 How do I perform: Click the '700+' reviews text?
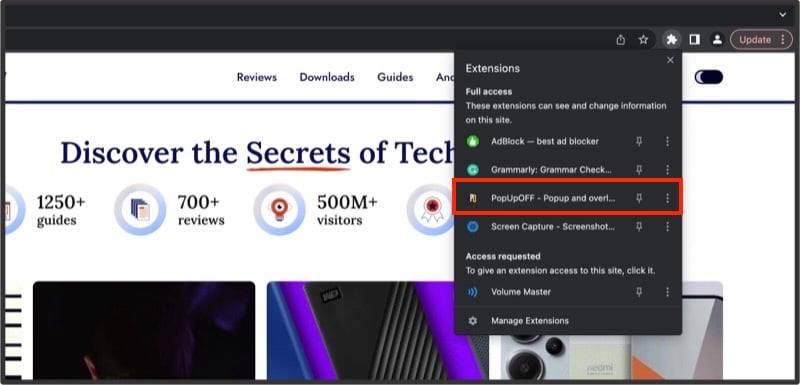click(x=198, y=202)
